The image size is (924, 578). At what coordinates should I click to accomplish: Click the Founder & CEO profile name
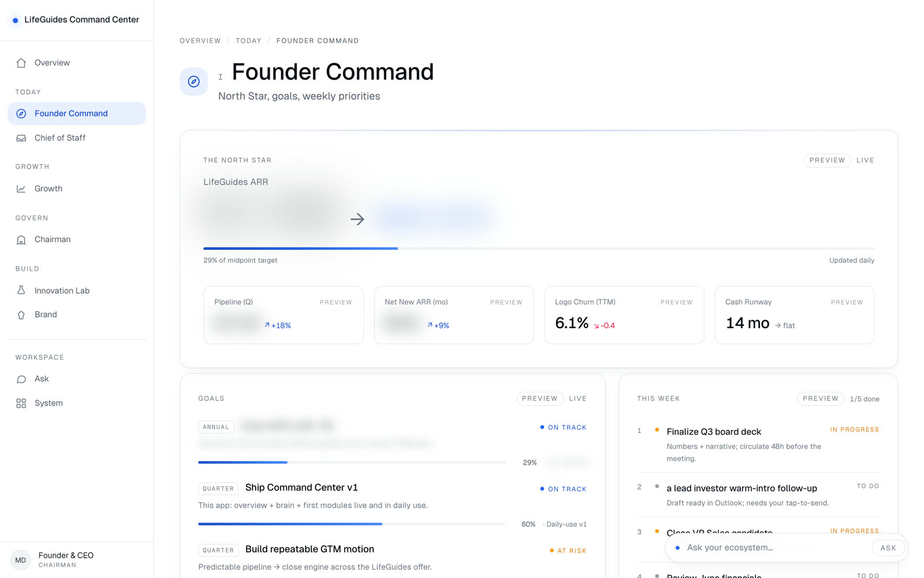click(x=66, y=555)
